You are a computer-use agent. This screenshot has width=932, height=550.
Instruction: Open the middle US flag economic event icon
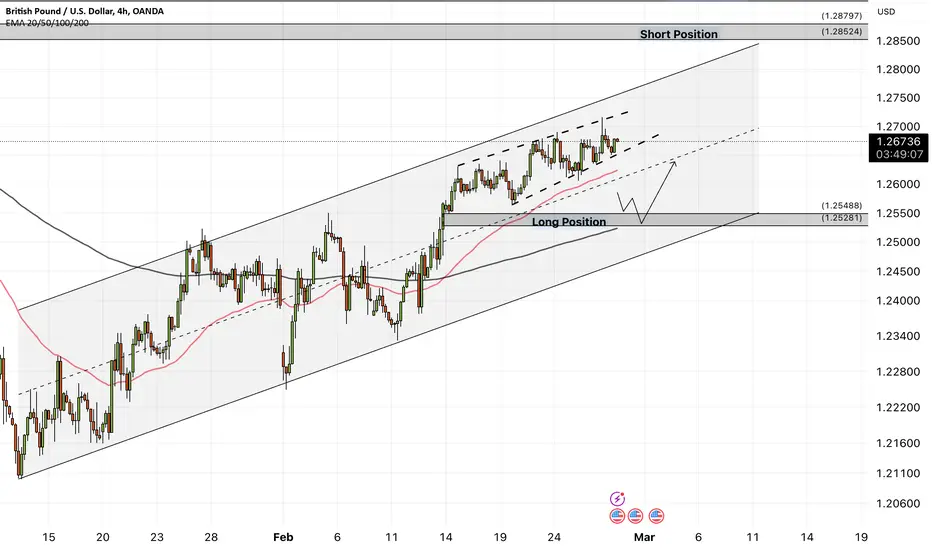point(635,516)
